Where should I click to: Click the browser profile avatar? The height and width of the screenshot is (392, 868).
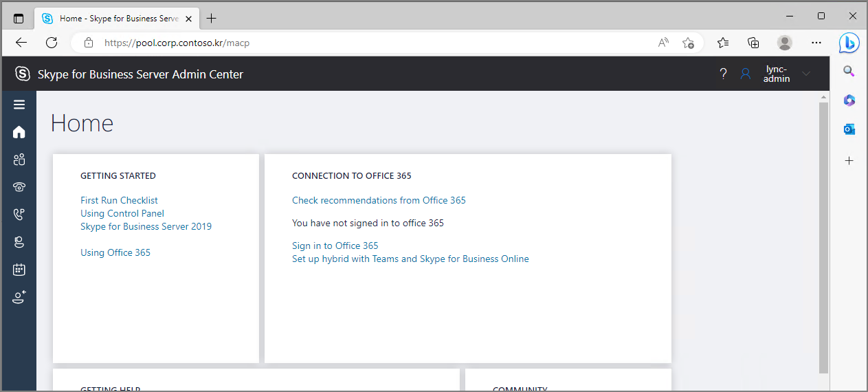click(785, 43)
